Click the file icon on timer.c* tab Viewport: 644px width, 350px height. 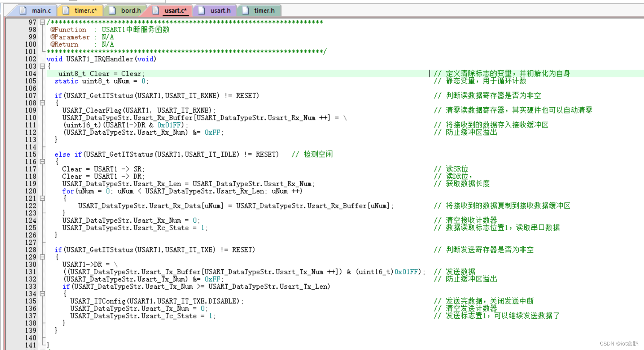(66, 11)
